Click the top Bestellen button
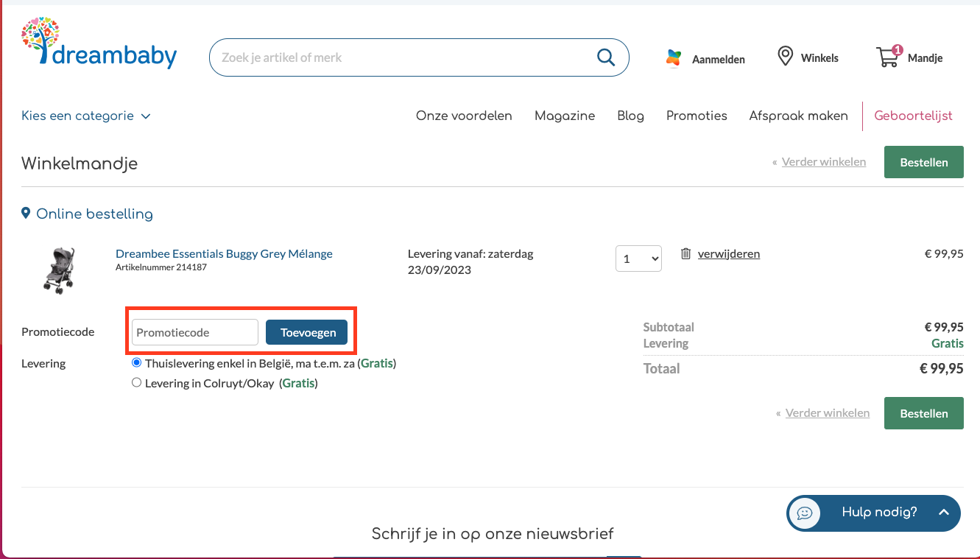Screen dimensions: 980x559 click(923, 162)
